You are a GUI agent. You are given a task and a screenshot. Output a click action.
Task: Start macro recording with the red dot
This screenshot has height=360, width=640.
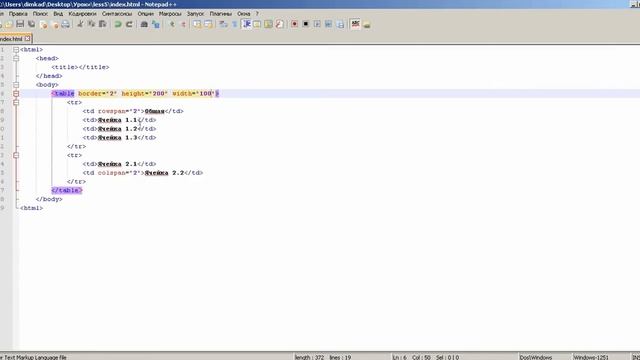(x=294, y=24)
